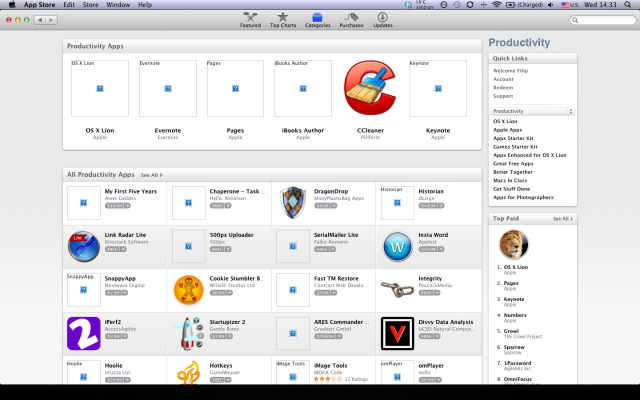This screenshot has height=400, width=640.
Task: Click Time Machine icon in menu bar
Action: pyautogui.click(x=457, y=5)
